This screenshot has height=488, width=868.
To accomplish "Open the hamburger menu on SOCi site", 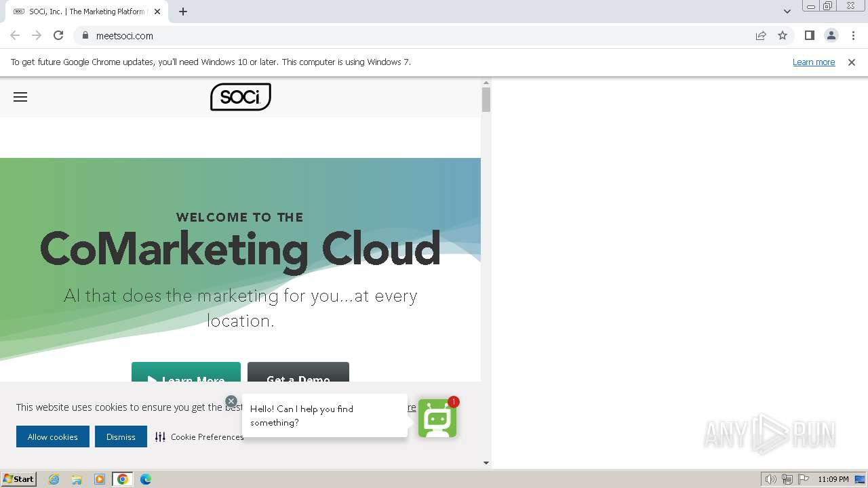I will coord(20,97).
